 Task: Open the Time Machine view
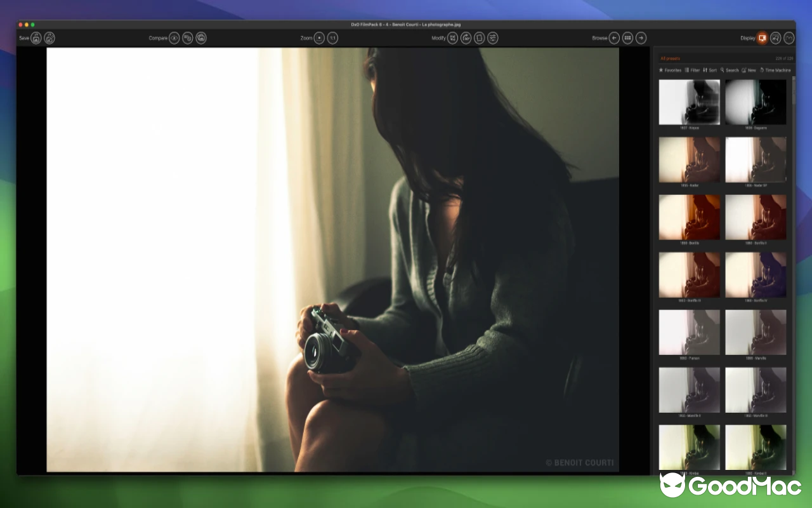[775, 70]
